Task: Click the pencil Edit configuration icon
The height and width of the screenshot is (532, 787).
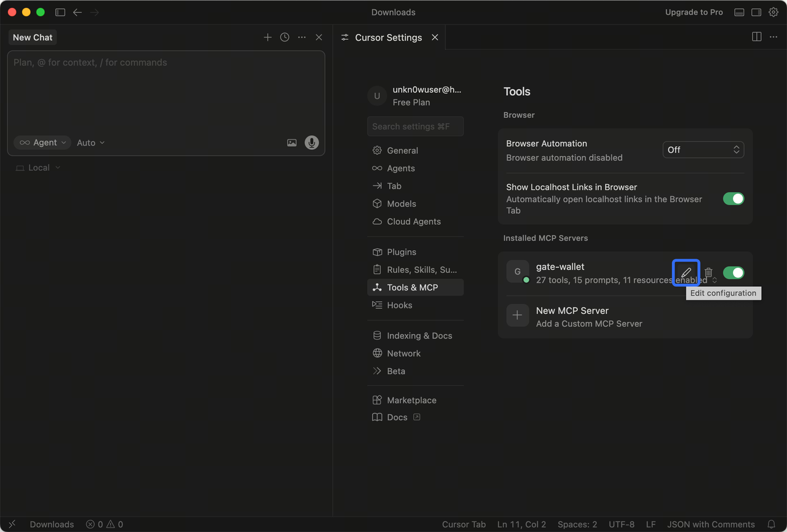Action: (x=686, y=273)
